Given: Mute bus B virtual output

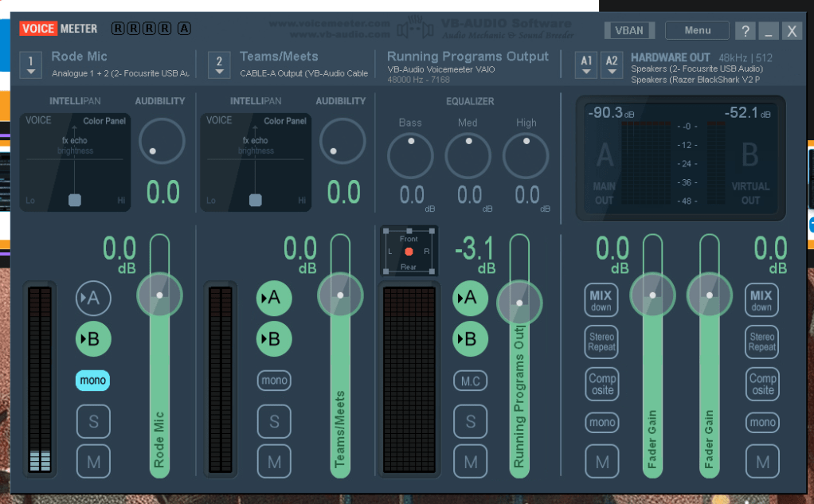Looking at the screenshot, I should [x=762, y=461].
